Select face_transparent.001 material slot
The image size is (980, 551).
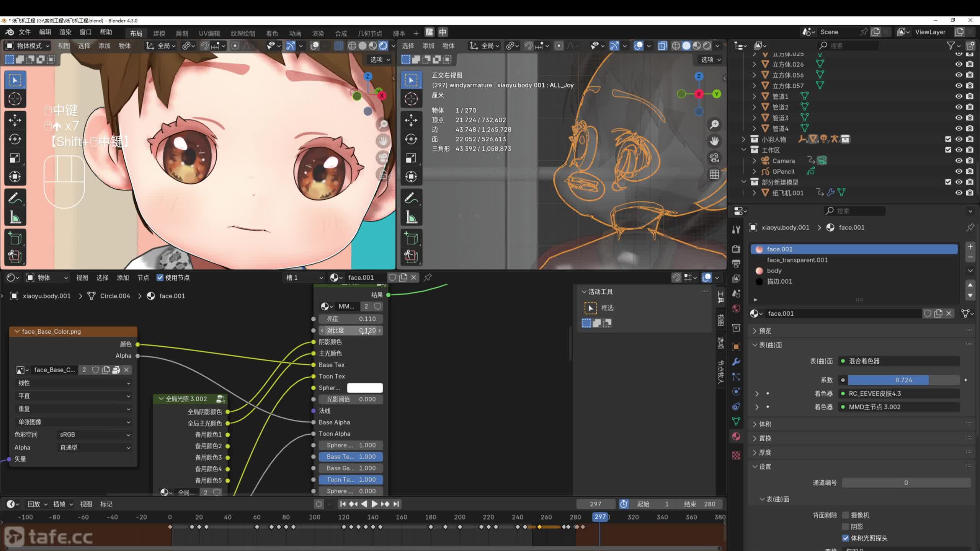(x=854, y=260)
